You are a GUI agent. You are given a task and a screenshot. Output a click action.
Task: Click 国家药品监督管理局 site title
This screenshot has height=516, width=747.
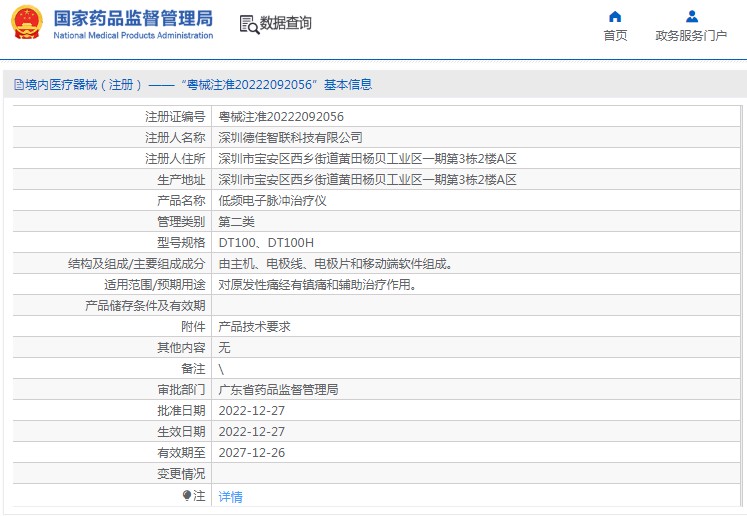(x=133, y=18)
